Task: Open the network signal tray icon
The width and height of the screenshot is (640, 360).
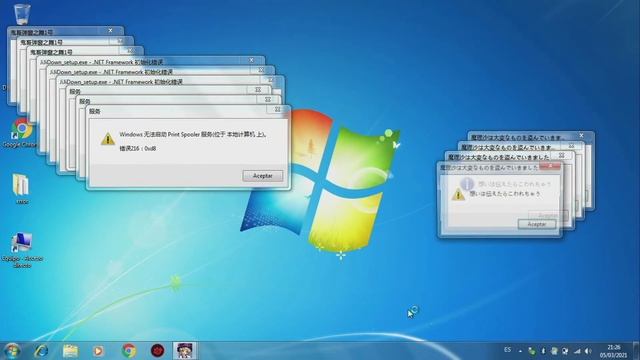Action: coord(577,351)
